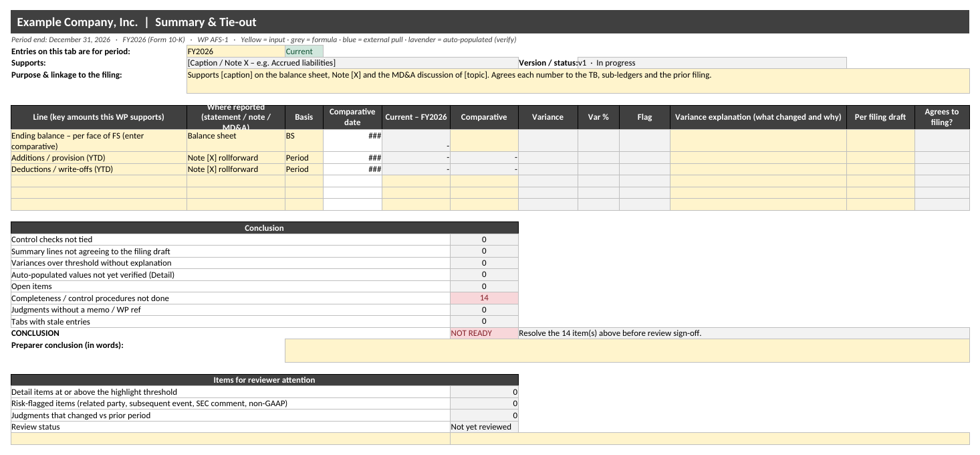The width and height of the screenshot is (980, 455).
Task: Select the green 'Current' status cell
Action: point(304,52)
